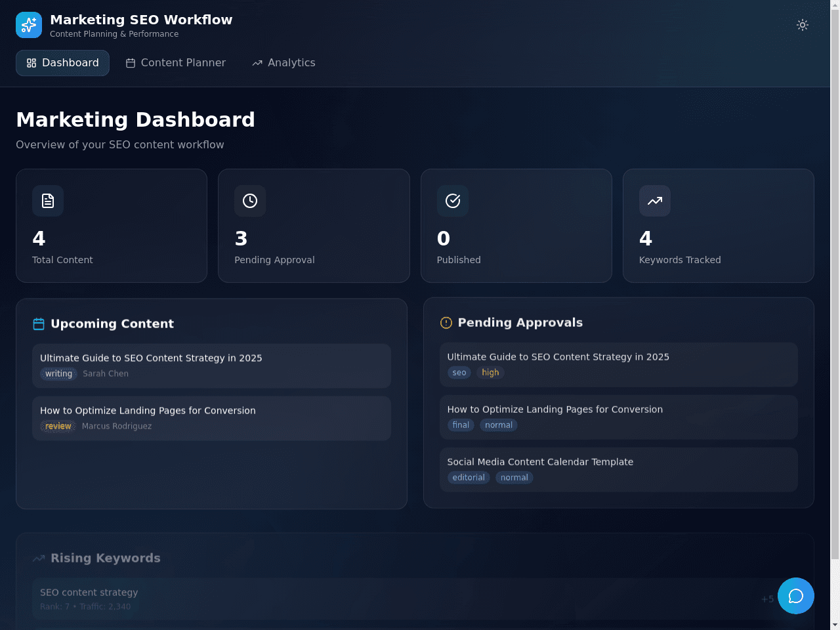
Task: Click the clock icon on Pending Approval card
Action: point(250,201)
